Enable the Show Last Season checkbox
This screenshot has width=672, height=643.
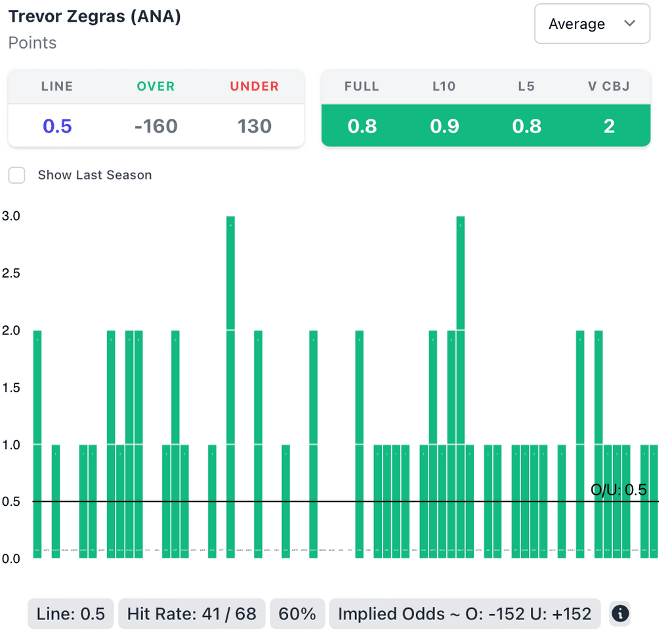pos(16,175)
